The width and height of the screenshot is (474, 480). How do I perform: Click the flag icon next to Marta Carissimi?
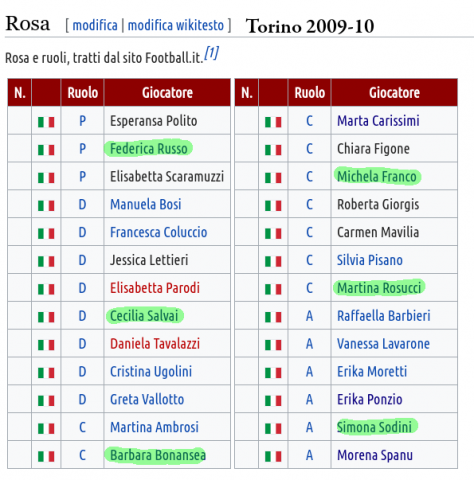tap(273, 122)
